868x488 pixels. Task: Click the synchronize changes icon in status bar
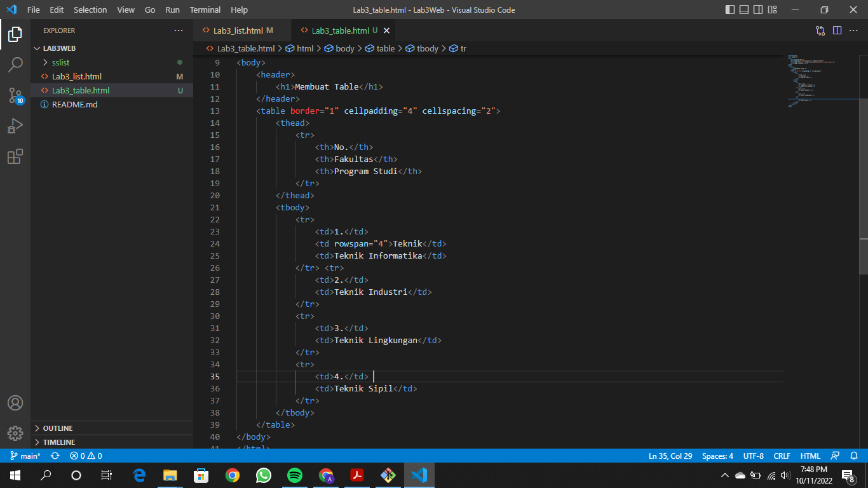(55, 456)
